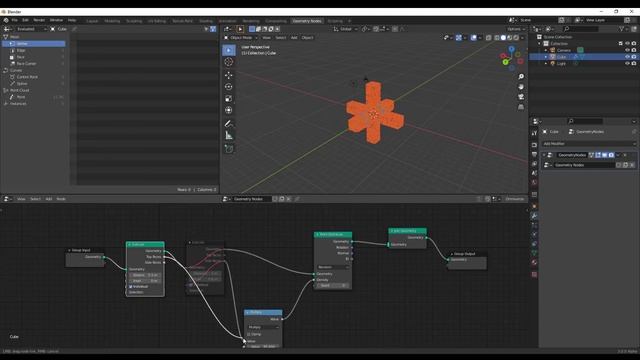Open the Global transform orientation dropdown
Image resolution: width=640 pixels, height=360 pixels.
(346, 29)
